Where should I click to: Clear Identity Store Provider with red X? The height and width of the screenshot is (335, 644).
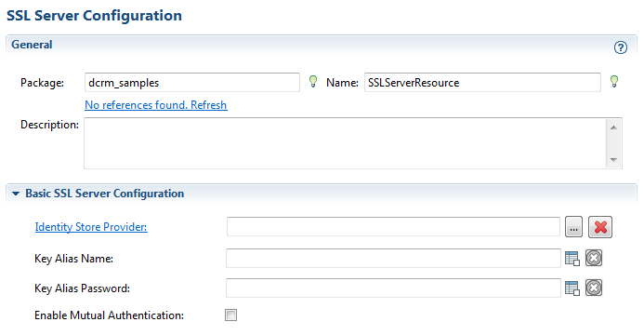tap(600, 227)
